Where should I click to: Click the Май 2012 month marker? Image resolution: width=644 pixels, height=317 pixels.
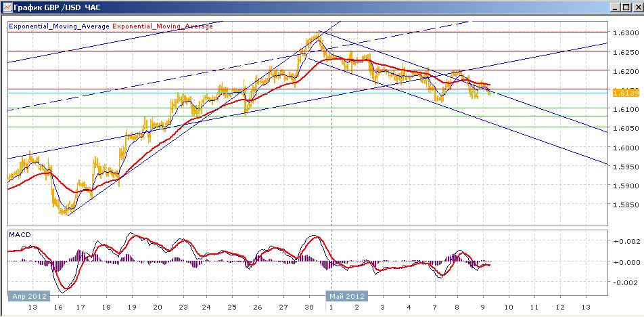coord(347,296)
